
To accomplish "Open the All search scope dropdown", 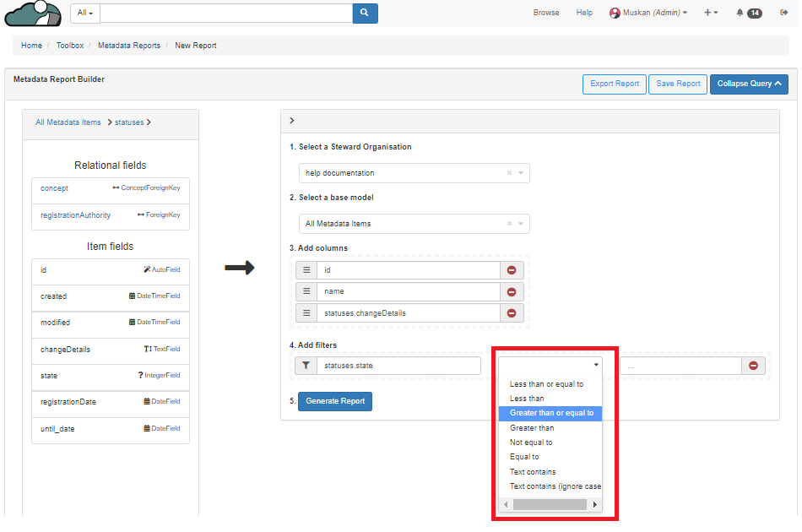I will pos(85,13).
